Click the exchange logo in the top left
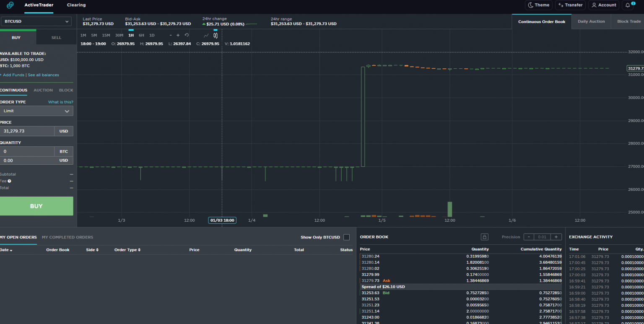 coord(10,5)
